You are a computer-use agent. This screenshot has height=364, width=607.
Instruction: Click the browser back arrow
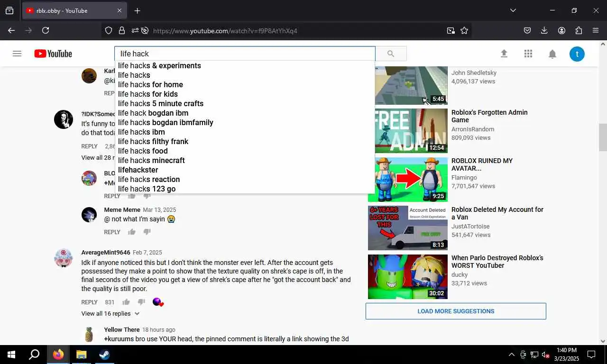pos(11,30)
